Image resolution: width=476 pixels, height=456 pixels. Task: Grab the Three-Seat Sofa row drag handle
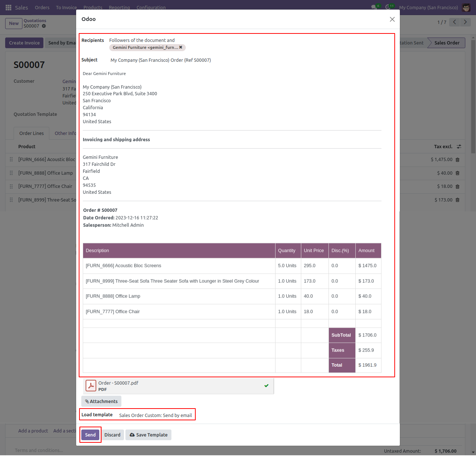(11, 200)
